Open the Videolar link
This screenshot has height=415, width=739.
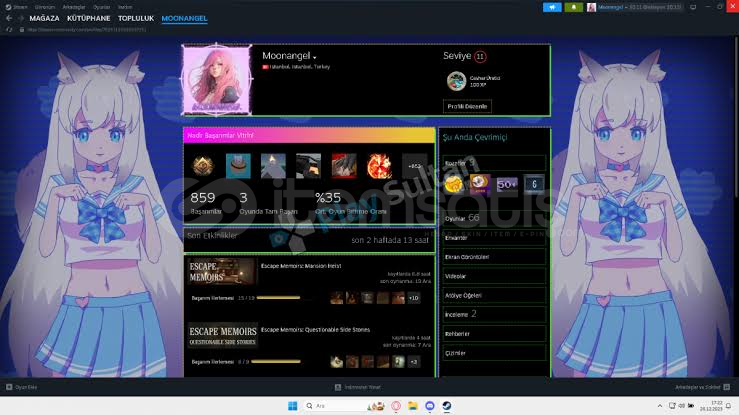(x=494, y=276)
